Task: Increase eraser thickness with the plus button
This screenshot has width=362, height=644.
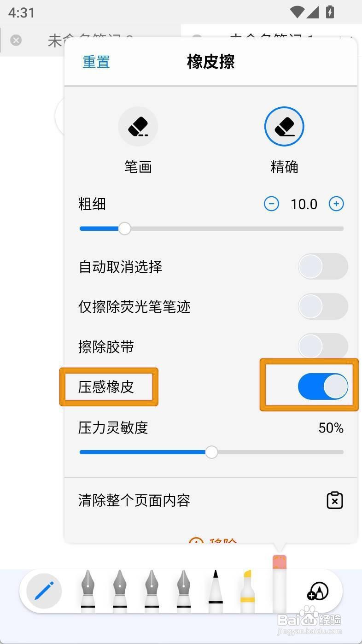Action: pos(336,204)
